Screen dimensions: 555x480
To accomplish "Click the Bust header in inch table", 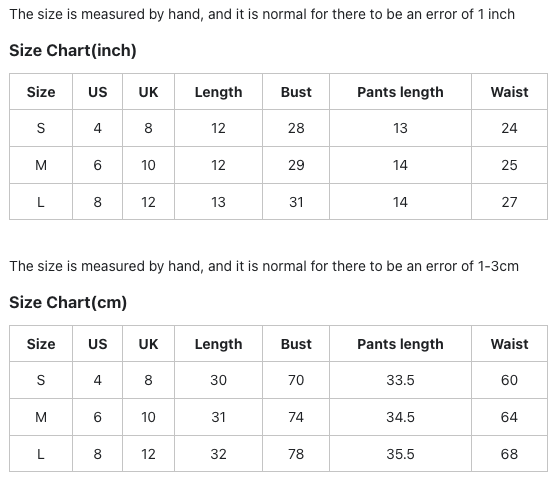I will 296,92.
